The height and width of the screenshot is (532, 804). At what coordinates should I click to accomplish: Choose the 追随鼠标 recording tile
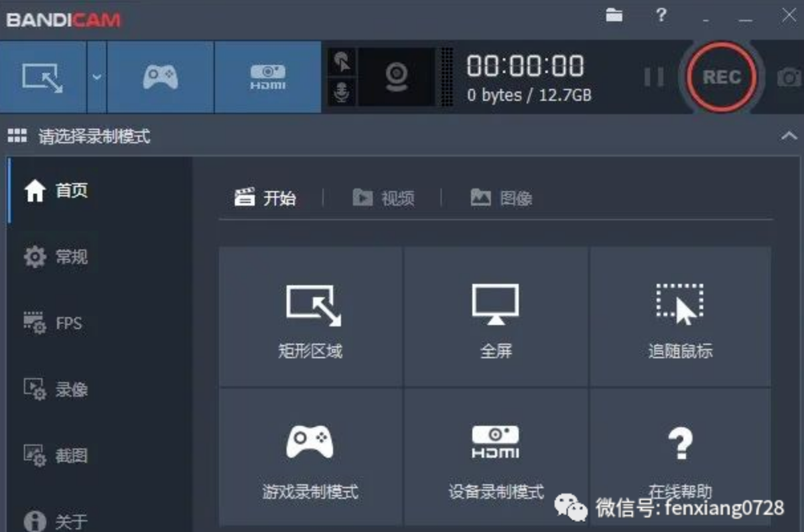681,316
